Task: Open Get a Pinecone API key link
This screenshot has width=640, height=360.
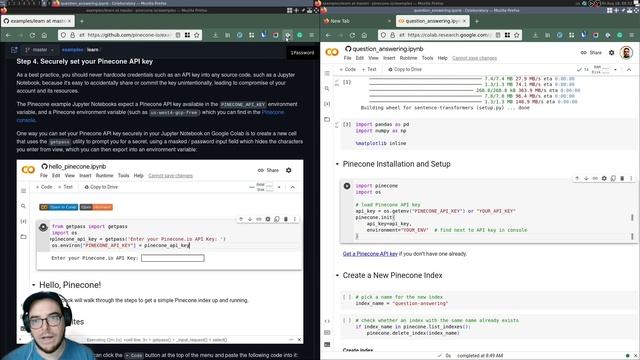Action: coord(370,254)
